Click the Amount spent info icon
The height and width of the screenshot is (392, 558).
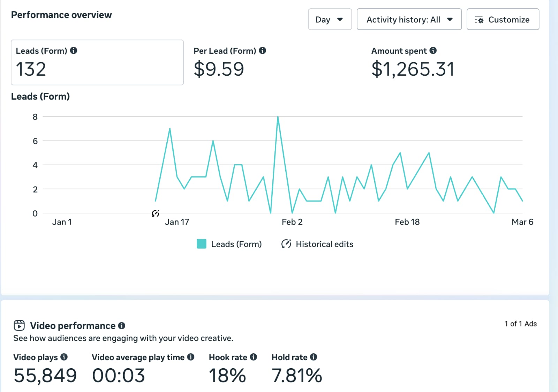coord(434,50)
